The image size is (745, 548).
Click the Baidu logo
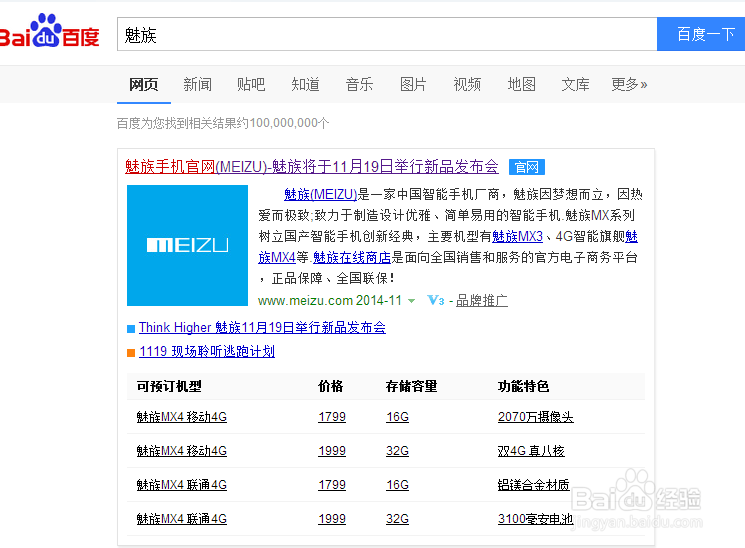[49, 30]
